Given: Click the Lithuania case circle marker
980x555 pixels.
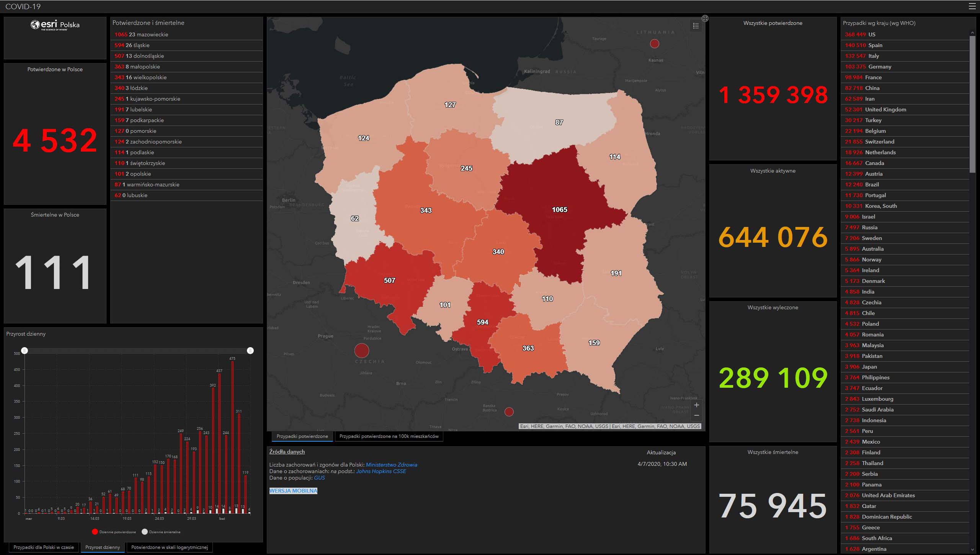Looking at the screenshot, I should click(x=655, y=44).
